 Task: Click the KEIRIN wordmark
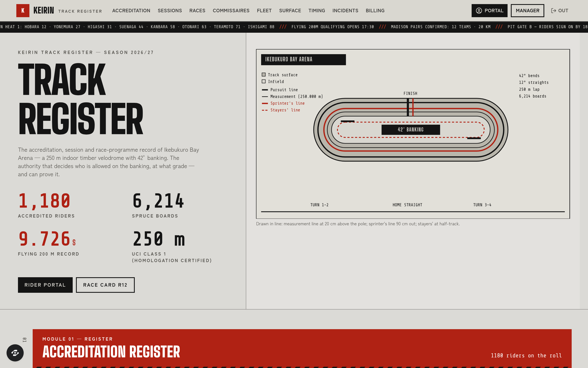44,10
